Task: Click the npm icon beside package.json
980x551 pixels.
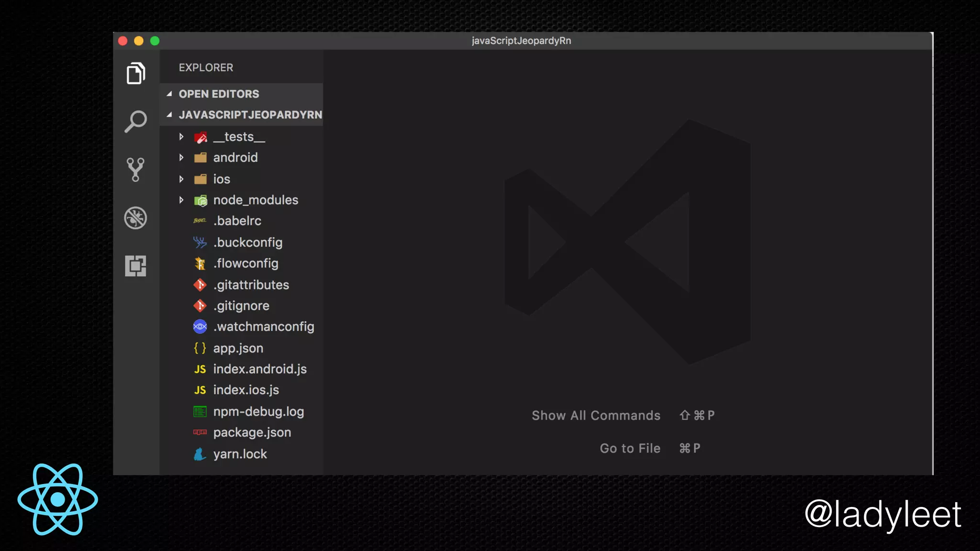Action: [200, 432]
